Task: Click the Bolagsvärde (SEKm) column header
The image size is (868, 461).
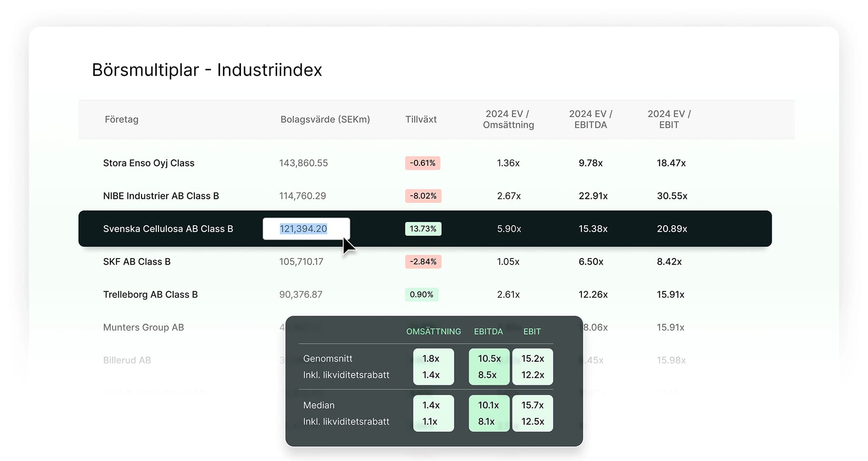Action: (325, 119)
